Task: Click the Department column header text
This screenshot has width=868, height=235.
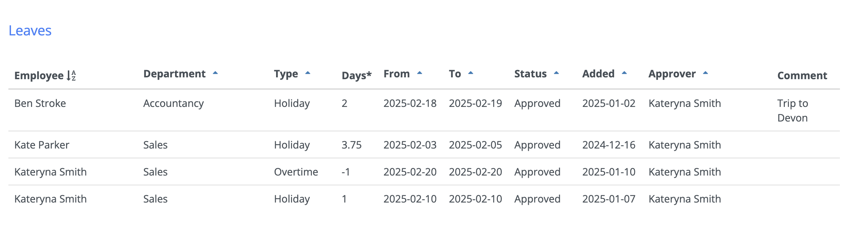Action: tap(174, 74)
